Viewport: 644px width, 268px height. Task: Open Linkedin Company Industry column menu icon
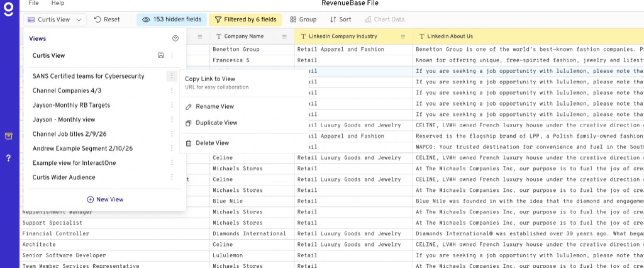(403, 36)
